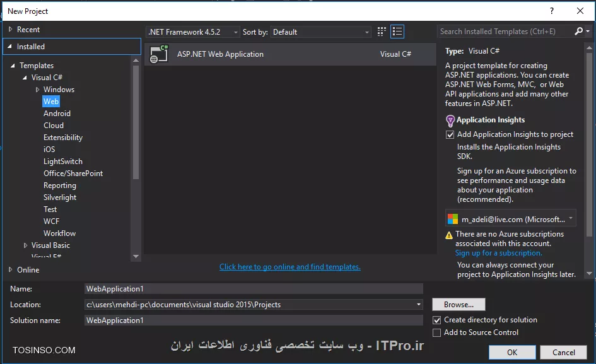Image resolution: width=596 pixels, height=364 pixels.
Task: Click the Solution name input field
Action: pyautogui.click(x=254, y=320)
